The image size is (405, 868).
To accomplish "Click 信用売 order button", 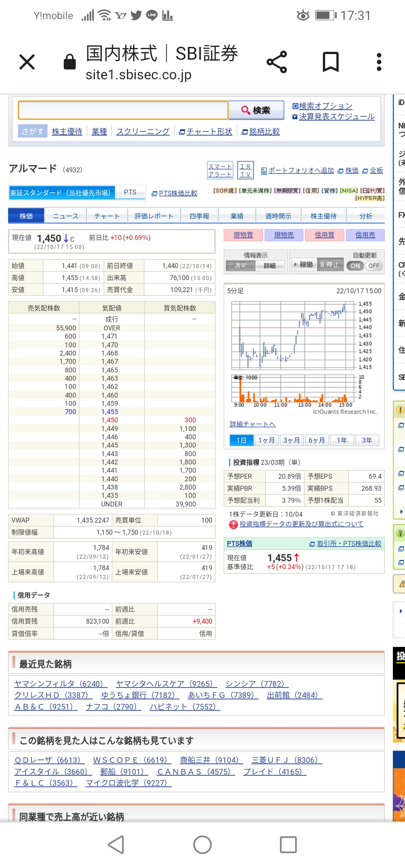I will 365,235.
